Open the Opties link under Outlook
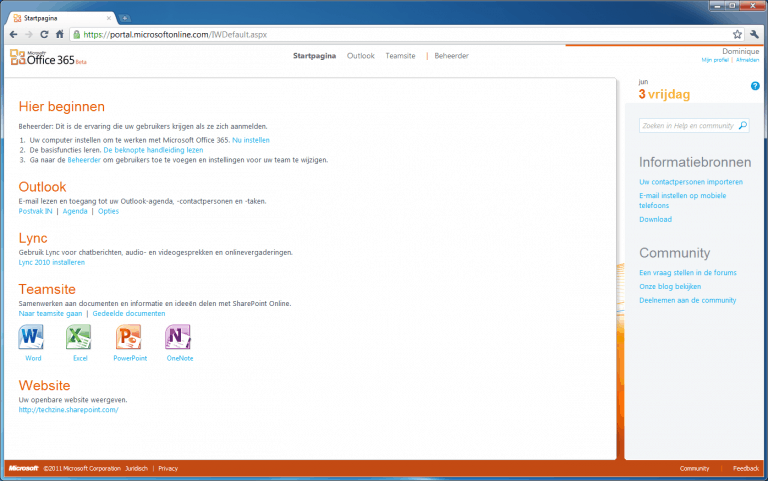Image resolution: width=768 pixels, height=481 pixels. click(108, 211)
